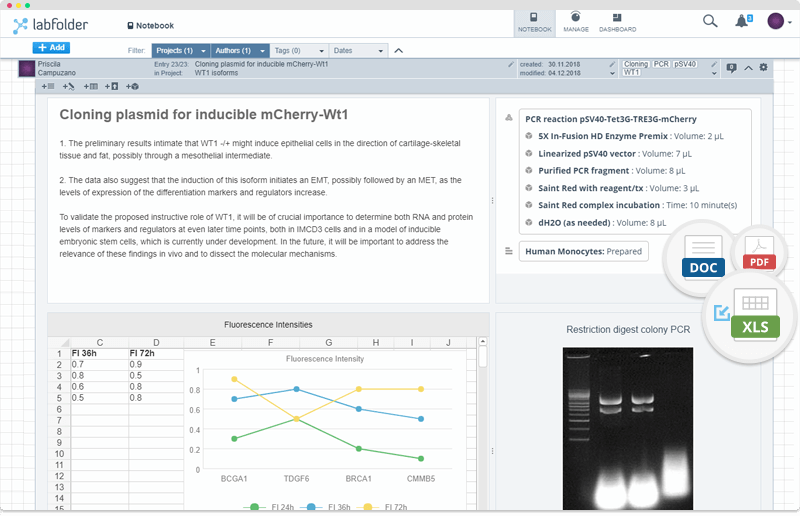Open the entry comments bubble
Viewport: 800px width, 516px height.
tap(732, 67)
